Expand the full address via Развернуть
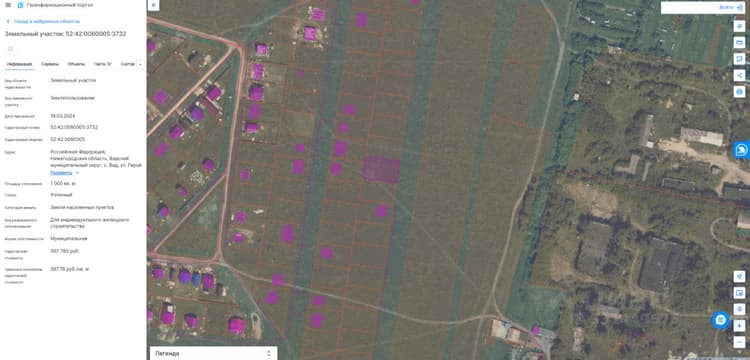 61,173
